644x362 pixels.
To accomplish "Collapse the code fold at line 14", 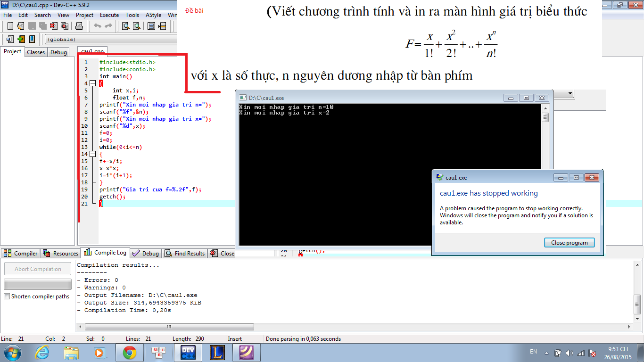I will [x=92, y=154].
